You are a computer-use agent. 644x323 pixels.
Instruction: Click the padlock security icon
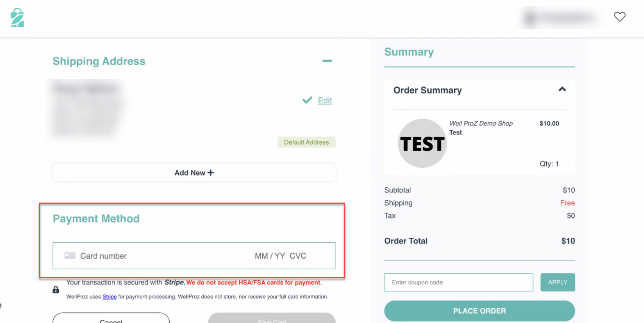56,290
